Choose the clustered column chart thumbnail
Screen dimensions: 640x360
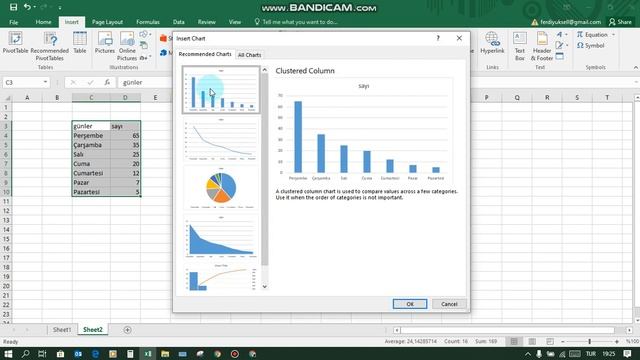221,90
